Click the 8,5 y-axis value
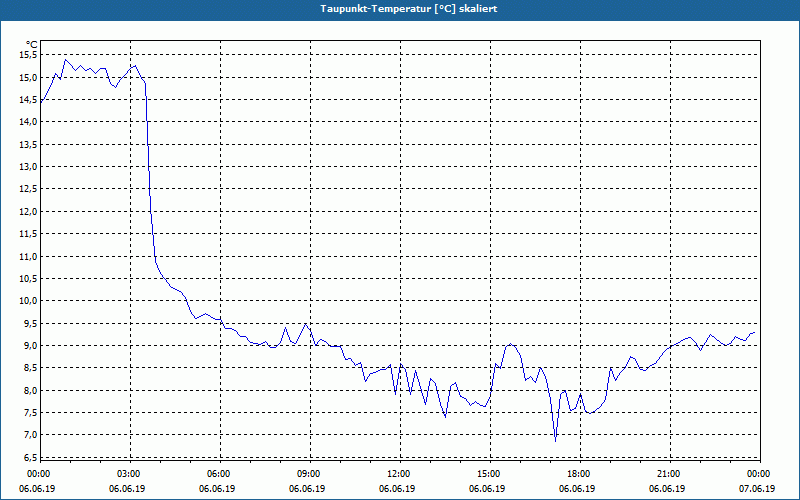Viewport: 800px width, 500px height. click(29, 368)
